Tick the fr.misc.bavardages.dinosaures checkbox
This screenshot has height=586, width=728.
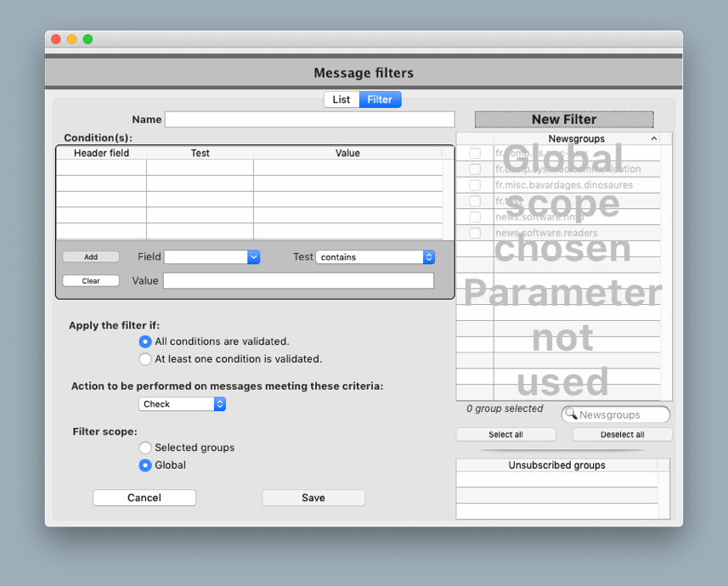point(475,185)
